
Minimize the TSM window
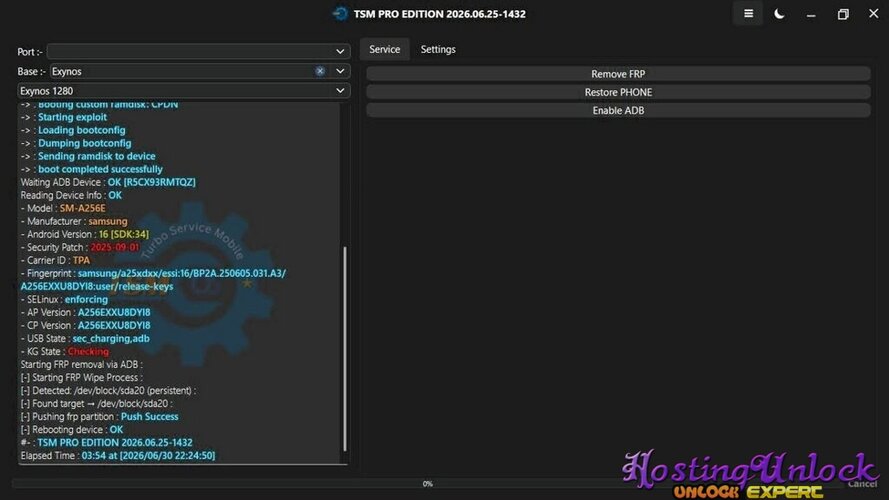coord(811,15)
